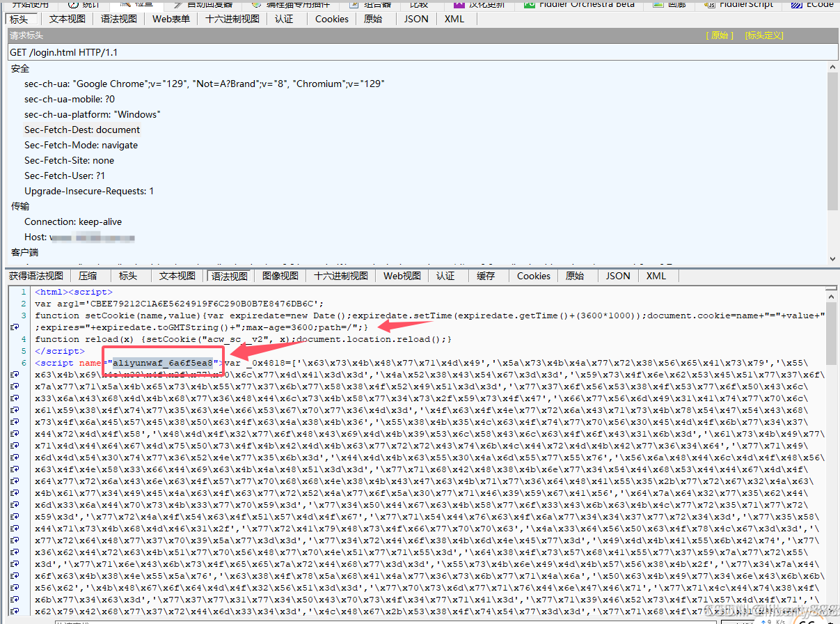The width and height of the screenshot is (840, 624).
Task: Click headers panel scrollbar up arrow
Action: pos(832,67)
